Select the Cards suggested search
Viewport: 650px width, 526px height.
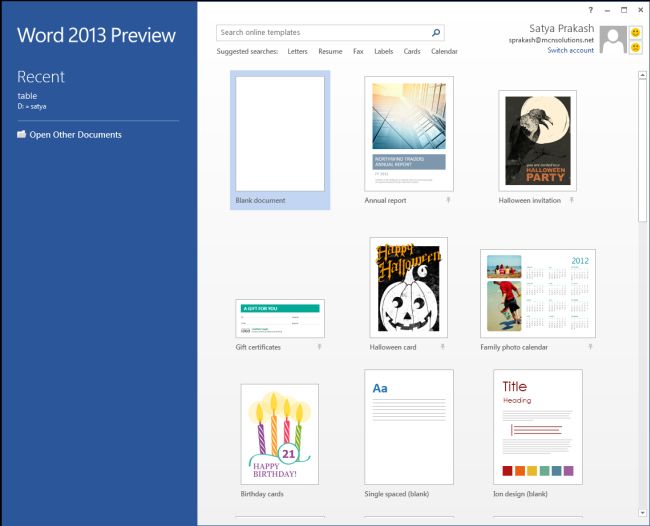pos(412,51)
